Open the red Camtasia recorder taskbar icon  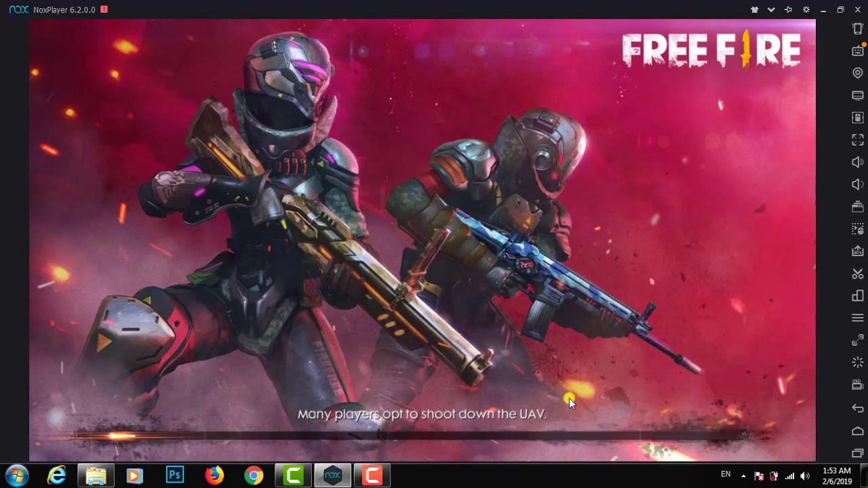click(372, 476)
